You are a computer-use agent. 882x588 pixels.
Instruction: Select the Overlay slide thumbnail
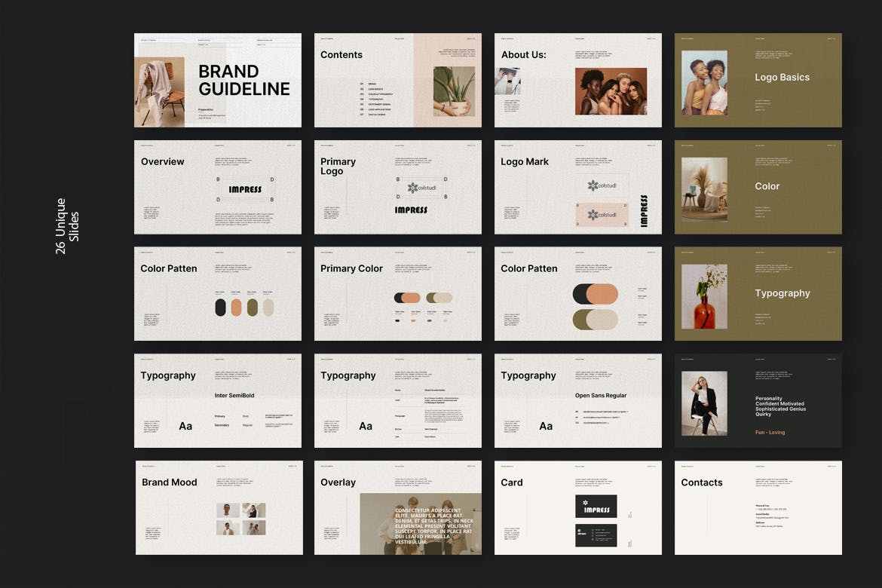pyautogui.click(x=398, y=508)
